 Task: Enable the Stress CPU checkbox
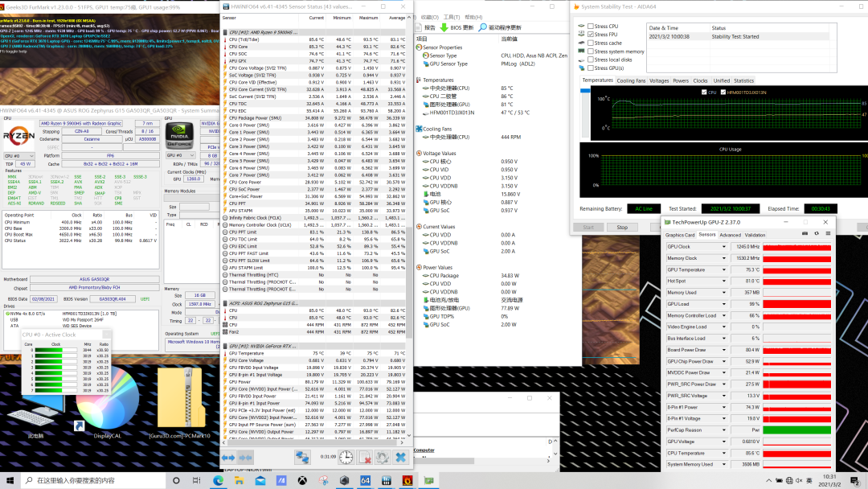[591, 27]
